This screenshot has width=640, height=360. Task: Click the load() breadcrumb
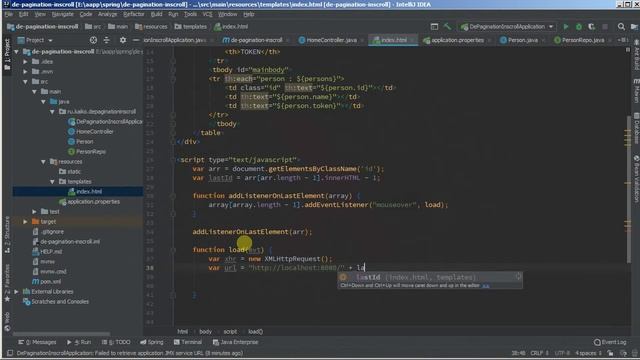tap(255, 331)
